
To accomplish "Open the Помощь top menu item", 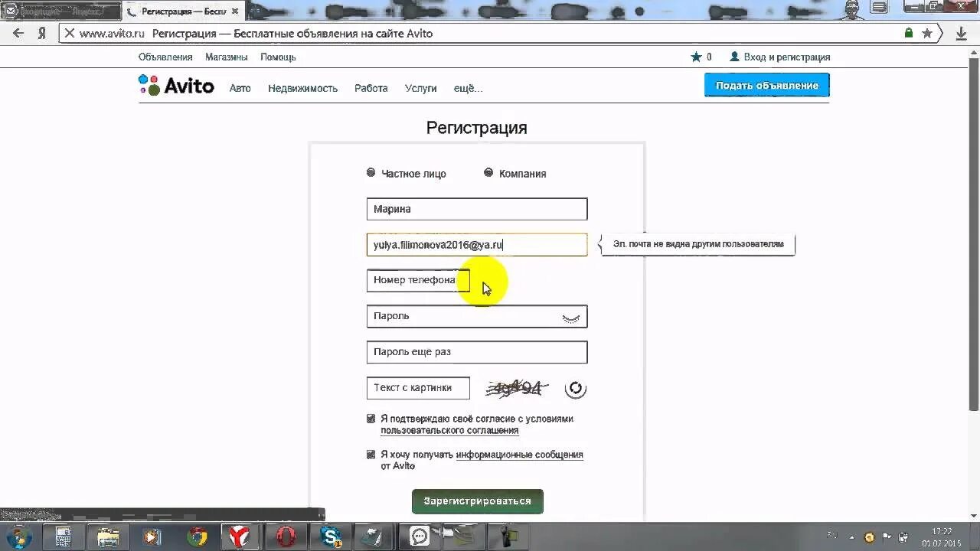I will pyautogui.click(x=278, y=57).
